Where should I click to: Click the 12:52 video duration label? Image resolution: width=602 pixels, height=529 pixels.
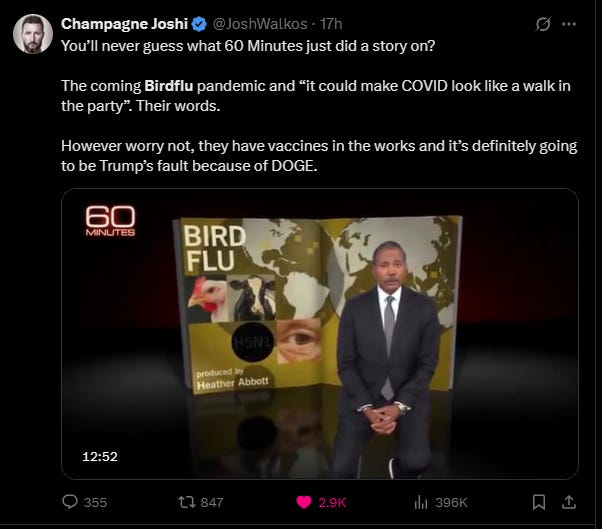[x=100, y=456]
